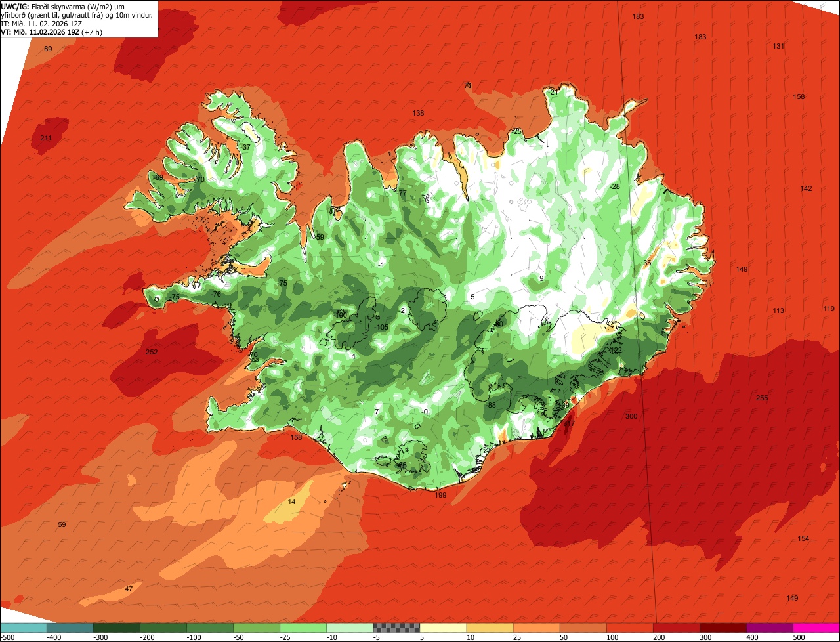Click the purple legend swatch from 400 to 500
Viewport: 840px width, 642px height.
(x=769, y=628)
